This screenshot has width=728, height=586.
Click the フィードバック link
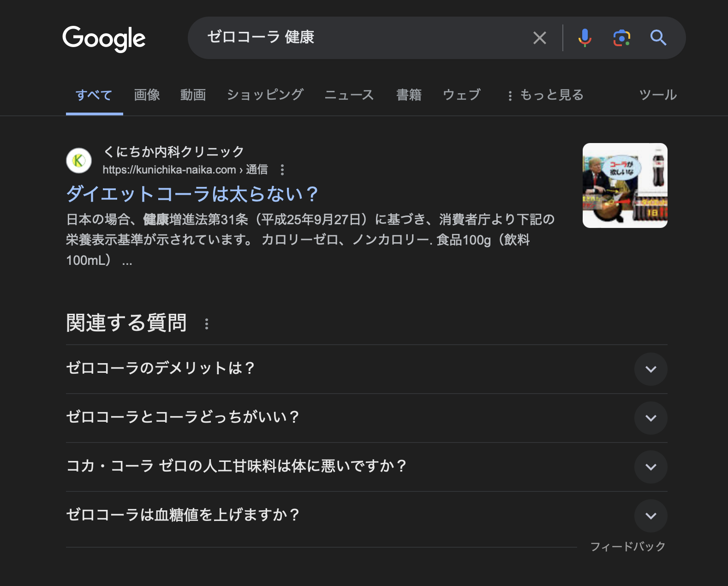[628, 547]
